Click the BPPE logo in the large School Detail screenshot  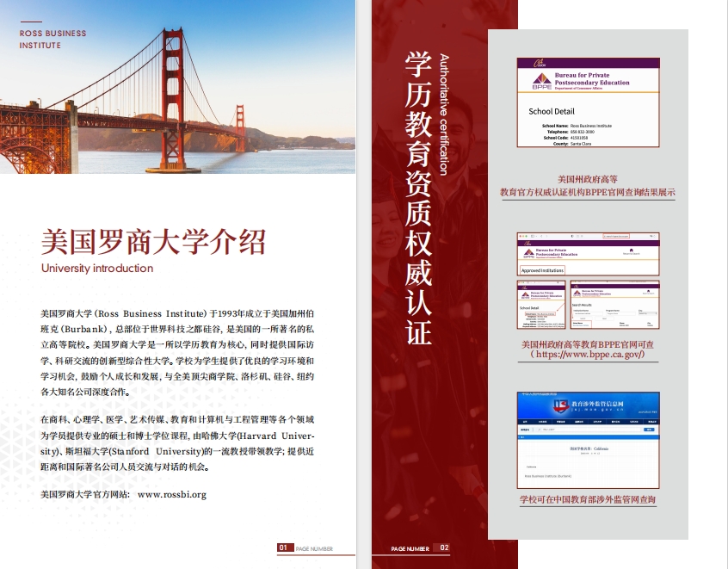pos(542,81)
